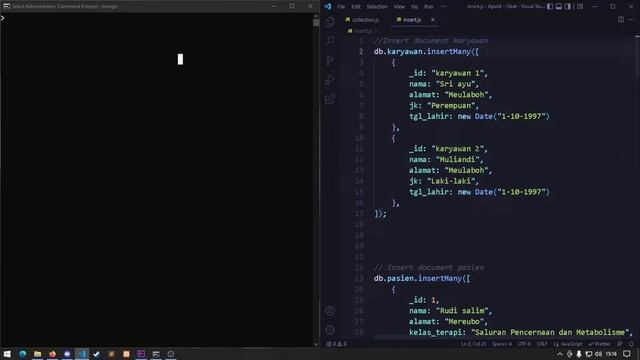
Task: Open errors and warnings in status bar
Action: click(x=337, y=344)
